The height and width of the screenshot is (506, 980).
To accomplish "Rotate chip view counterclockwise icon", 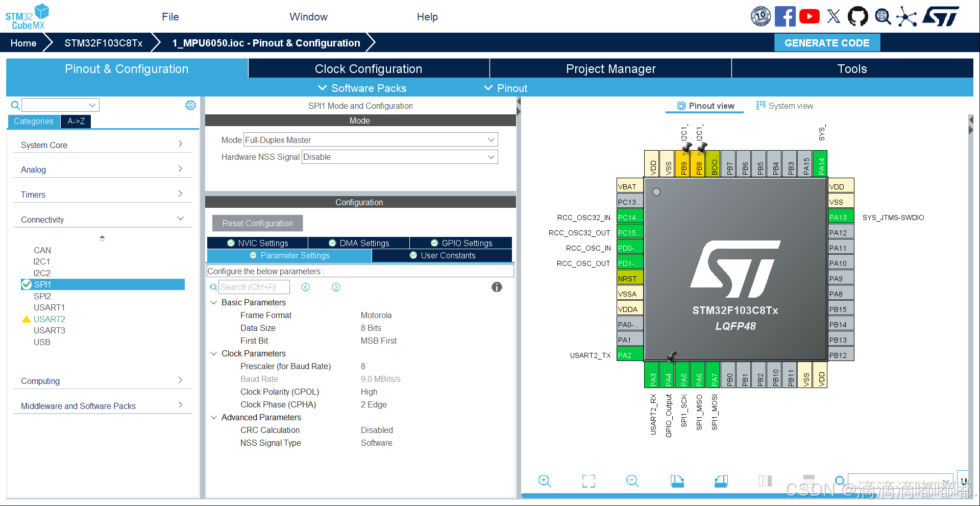I will [x=721, y=481].
